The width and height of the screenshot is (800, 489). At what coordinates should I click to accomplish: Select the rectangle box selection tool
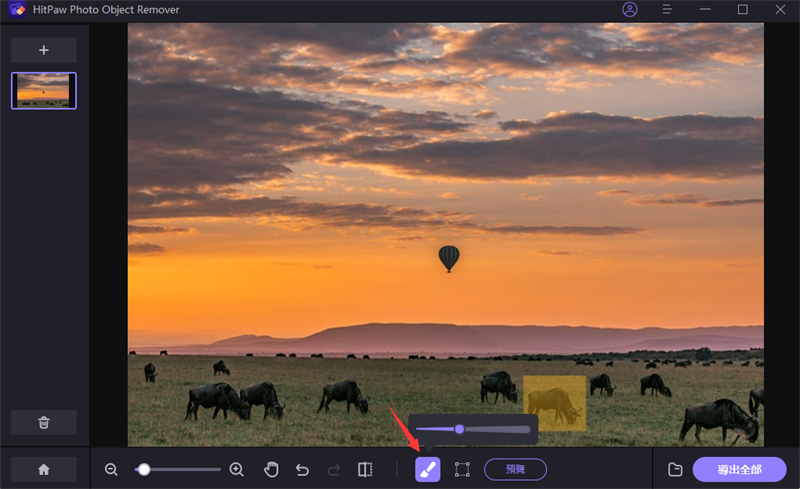coord(462,470)
